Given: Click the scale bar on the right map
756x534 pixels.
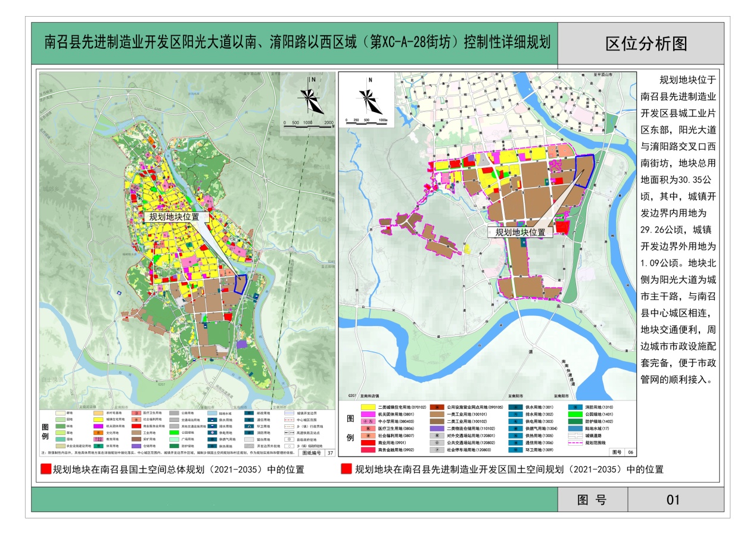Looking at the screenshot, I should tap(369, 122).
